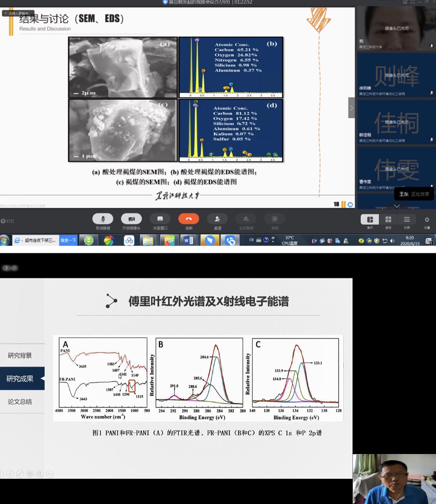Expand more participants with down chevron
436x504 pixels.
[396, 206]
